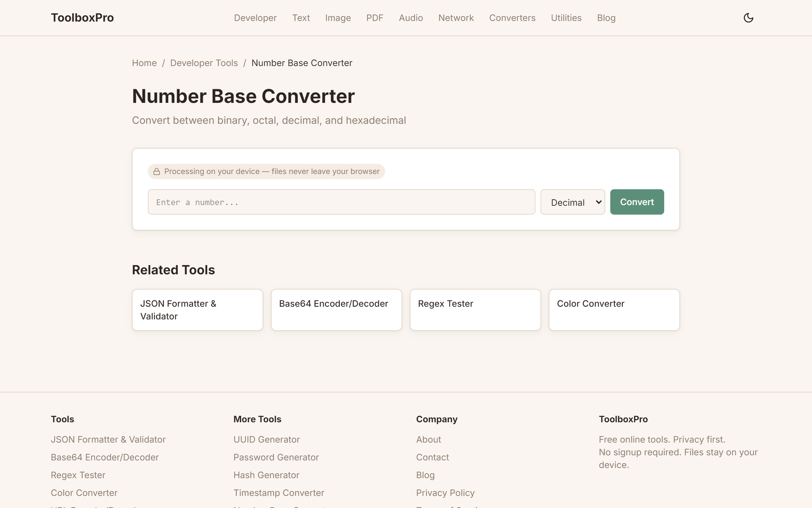This screenshot has width=812, height=508.
Task: Open the Color Converter related tool card
Action: point(614,310)
